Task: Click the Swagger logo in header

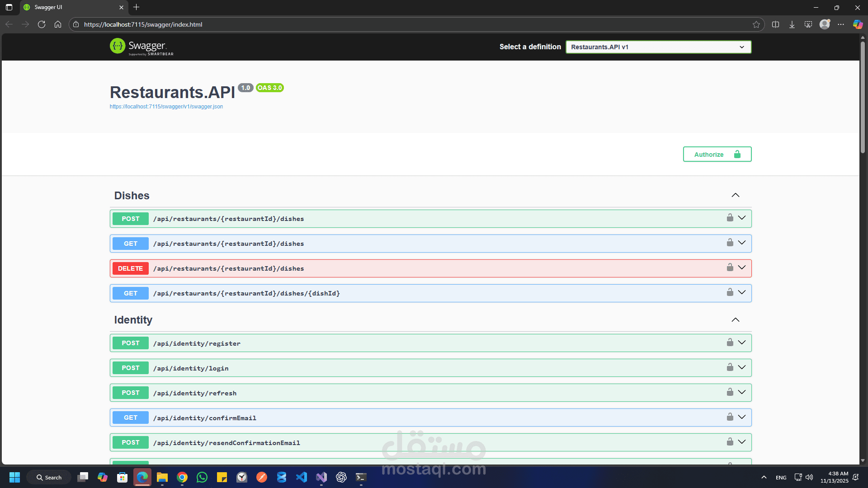Action: (142, 47)
